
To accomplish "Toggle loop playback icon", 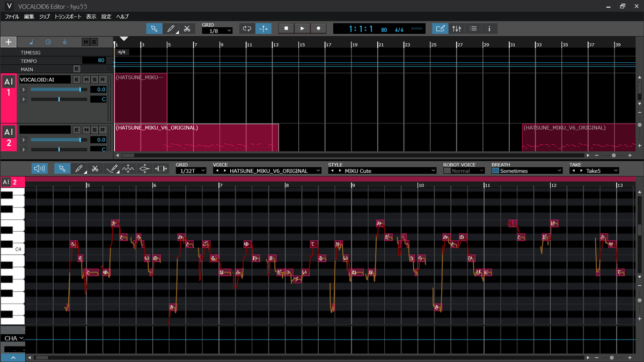I will pyautogui.click(x=247, y=28).
